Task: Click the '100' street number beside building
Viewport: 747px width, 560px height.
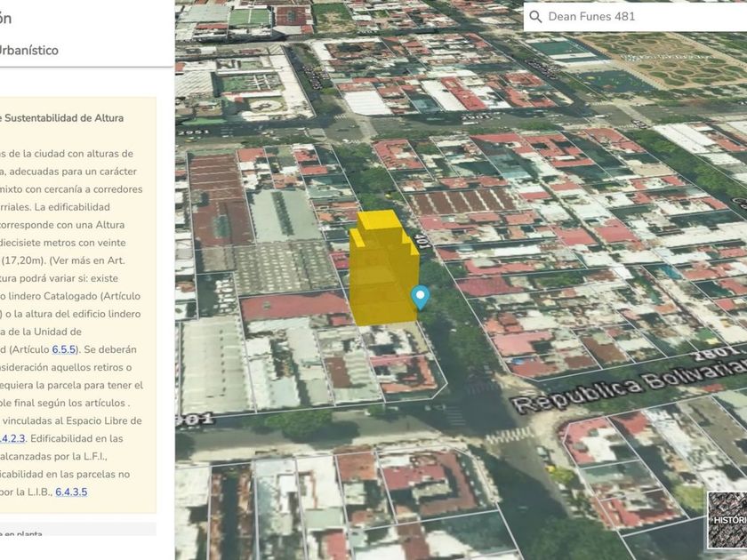Action: 423,240
